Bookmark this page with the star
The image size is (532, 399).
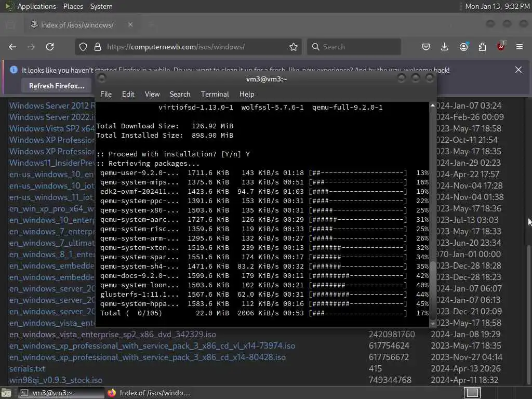(294, 47)
